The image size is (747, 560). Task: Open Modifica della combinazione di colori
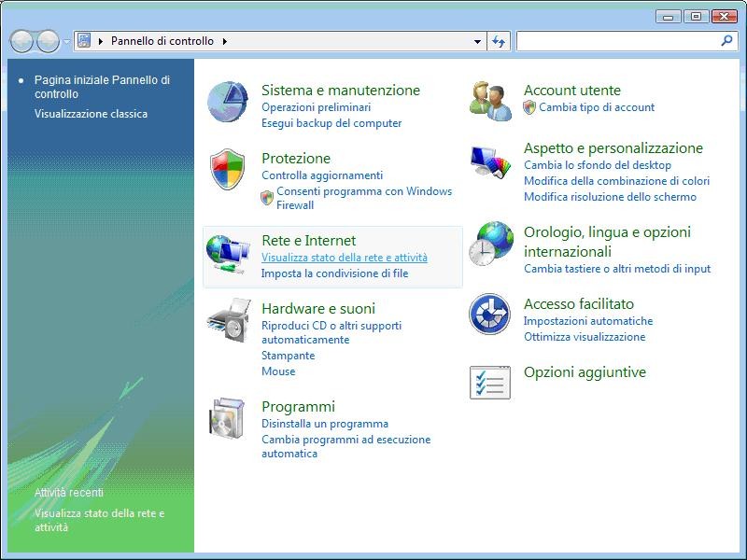click(x=616, y=181)
